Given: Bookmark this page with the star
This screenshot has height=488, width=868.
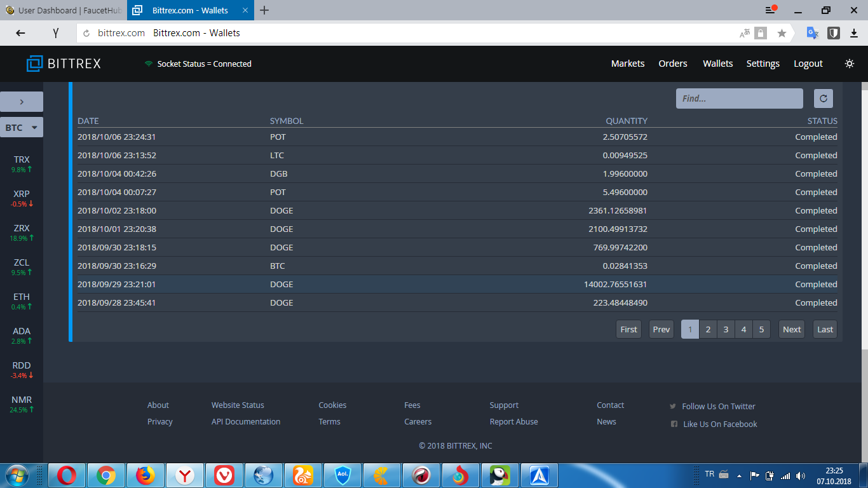Looking at the screenshot, I should click(782, 33).
